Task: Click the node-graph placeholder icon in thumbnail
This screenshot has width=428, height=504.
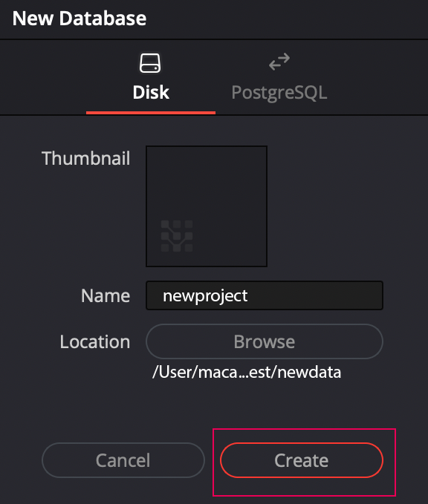Action: click(x=177, y=236)
